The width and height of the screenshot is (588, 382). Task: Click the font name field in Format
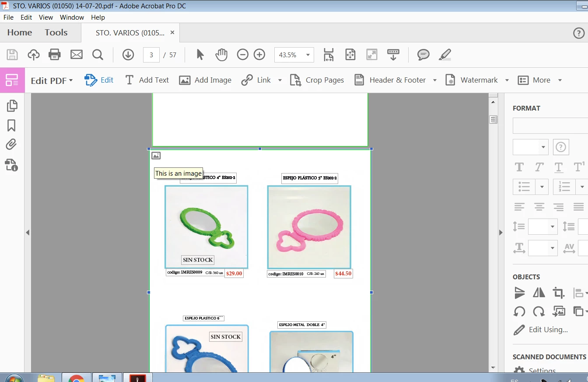tap(550, 125)
